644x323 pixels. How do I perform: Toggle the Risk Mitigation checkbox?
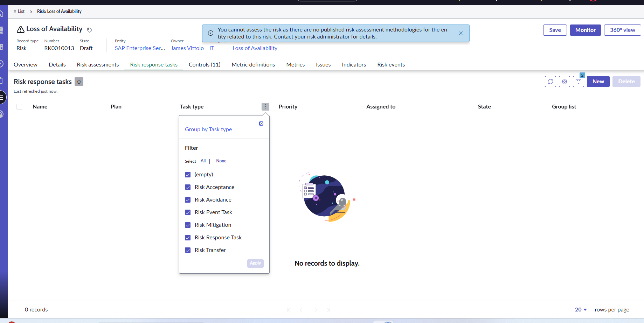coord(188,225)
